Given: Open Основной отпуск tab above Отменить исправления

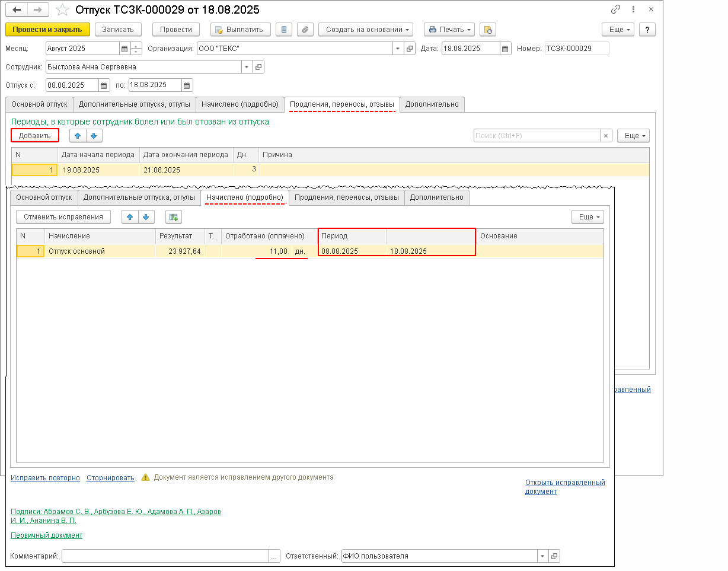Looking at the screenshot, I should pos(44,197).
